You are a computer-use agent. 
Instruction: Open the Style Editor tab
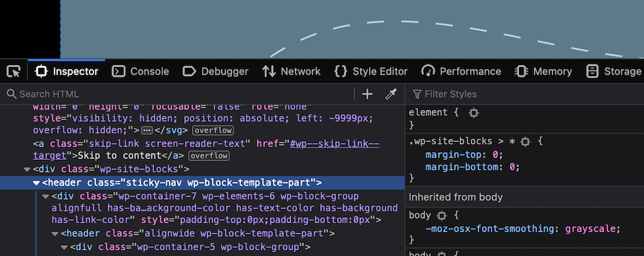[371, 72]
